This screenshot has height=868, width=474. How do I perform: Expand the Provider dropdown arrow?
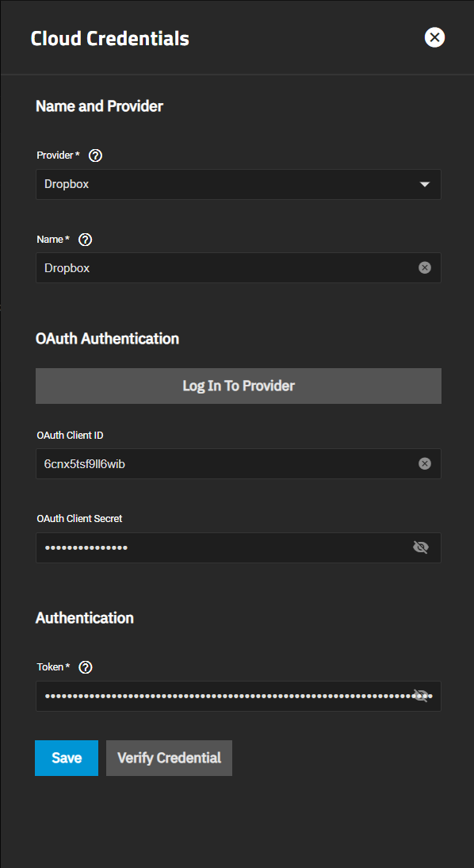(425, 184)
